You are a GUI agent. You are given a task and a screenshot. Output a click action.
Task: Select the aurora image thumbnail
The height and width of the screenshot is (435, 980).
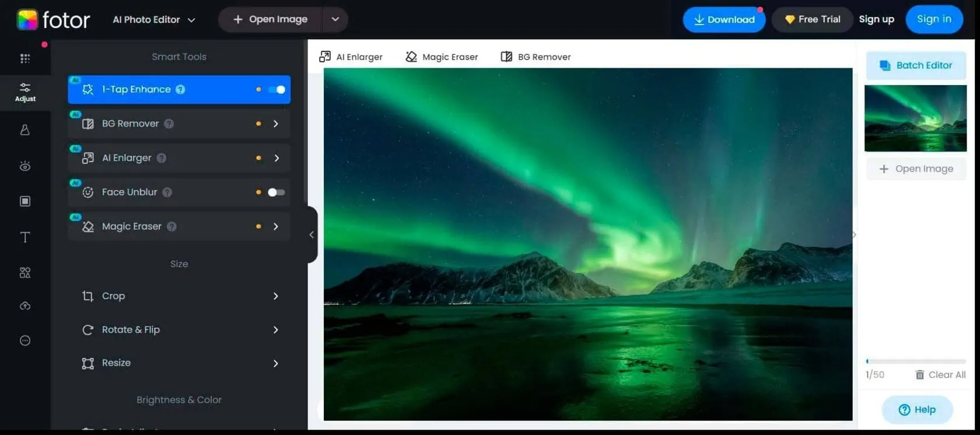915,118
